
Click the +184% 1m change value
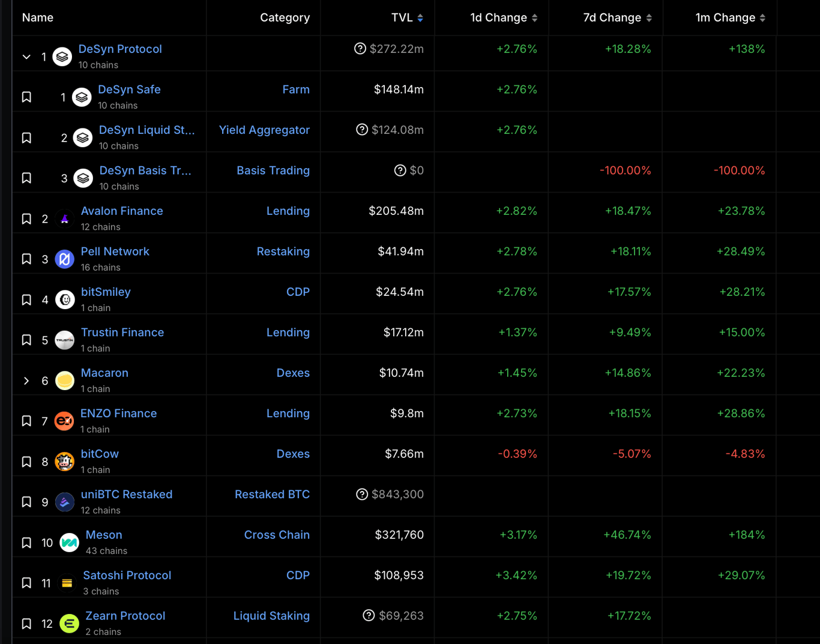tap(747, 535)
